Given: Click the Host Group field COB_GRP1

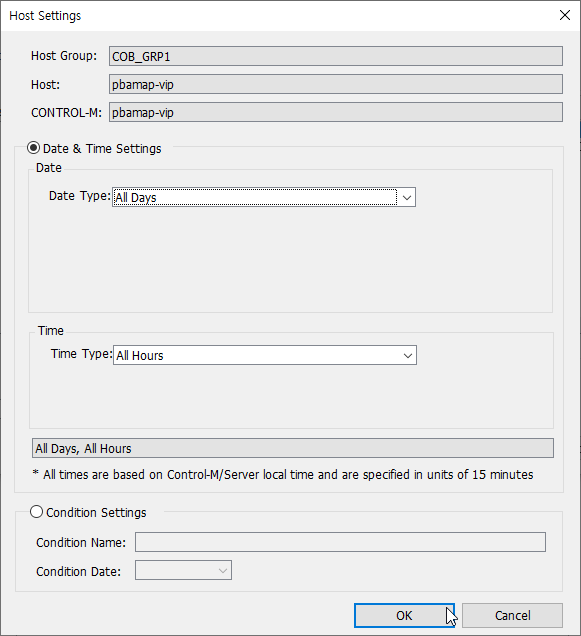Looking at the screenshot, I should coord(336,56).
